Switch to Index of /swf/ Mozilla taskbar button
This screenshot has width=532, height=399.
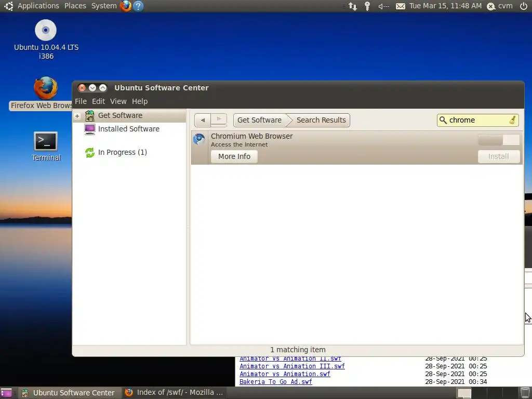point(174,393)
